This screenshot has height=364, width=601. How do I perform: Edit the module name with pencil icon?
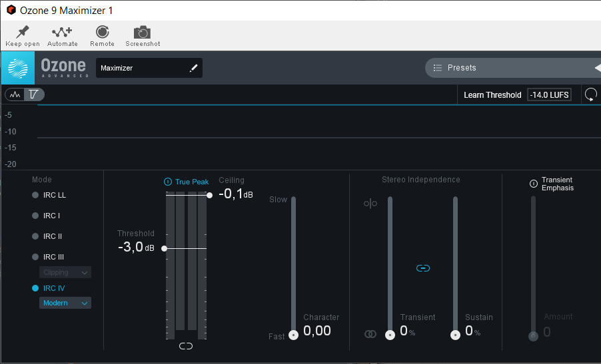click(x=194, y=68)
